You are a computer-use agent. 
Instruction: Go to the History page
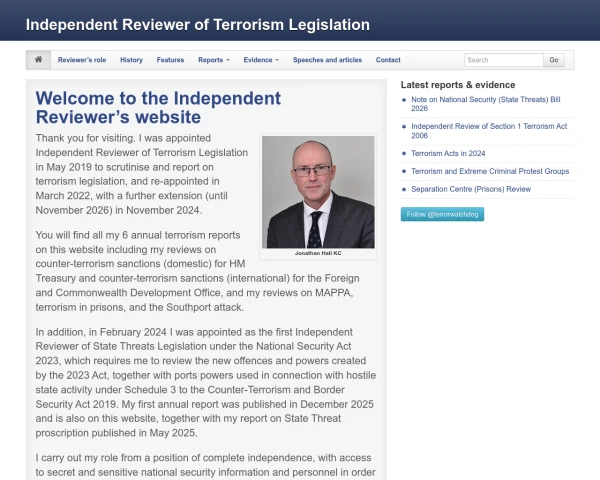point(131,60)
